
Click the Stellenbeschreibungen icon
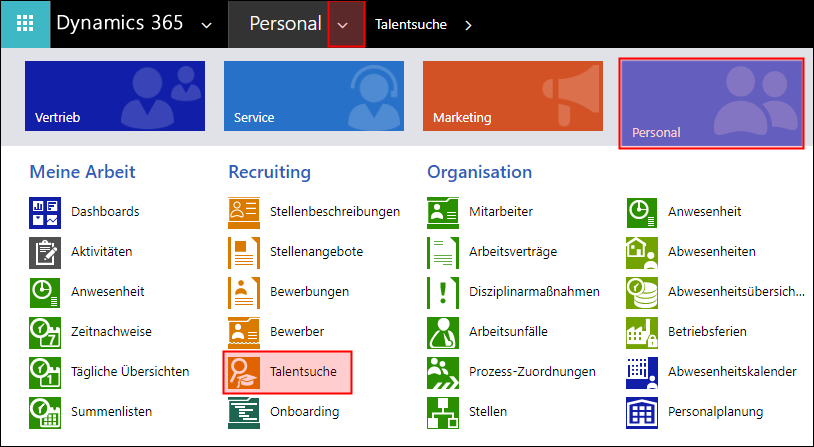click(x=244, y=212)
